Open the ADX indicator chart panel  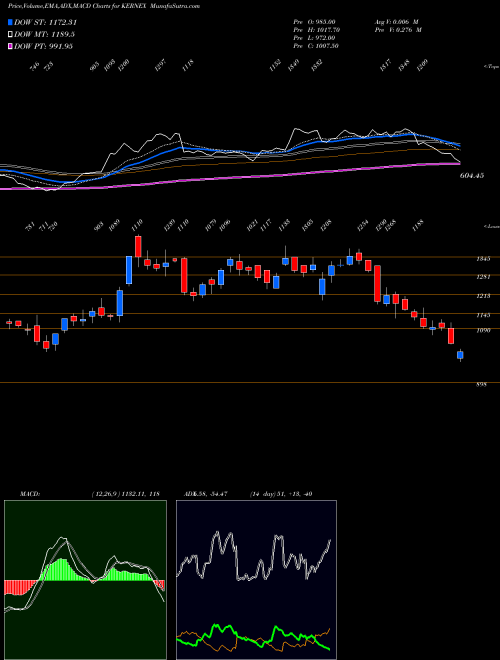pos(256,580)
